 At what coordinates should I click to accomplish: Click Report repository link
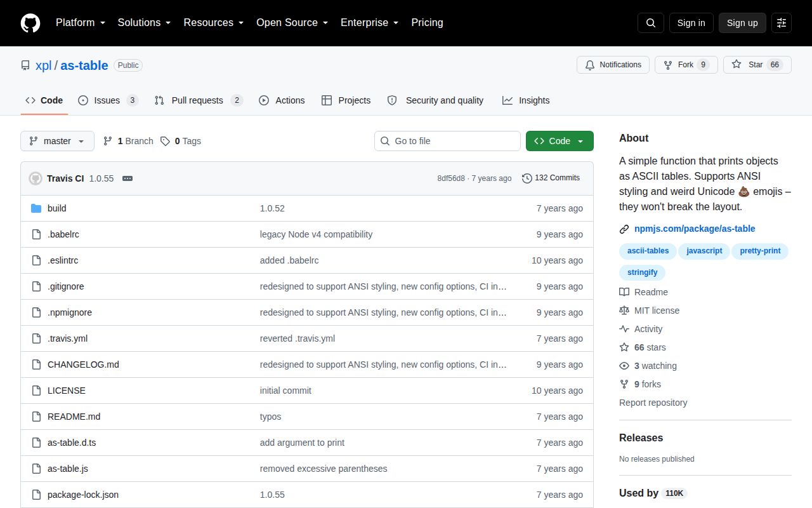coord(653,403)
